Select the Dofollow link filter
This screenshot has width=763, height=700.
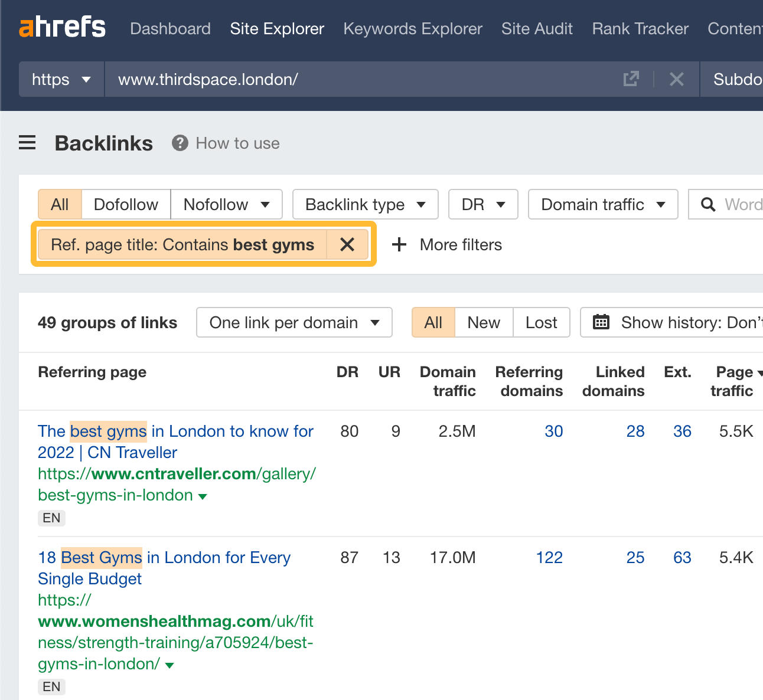[126, 204]
